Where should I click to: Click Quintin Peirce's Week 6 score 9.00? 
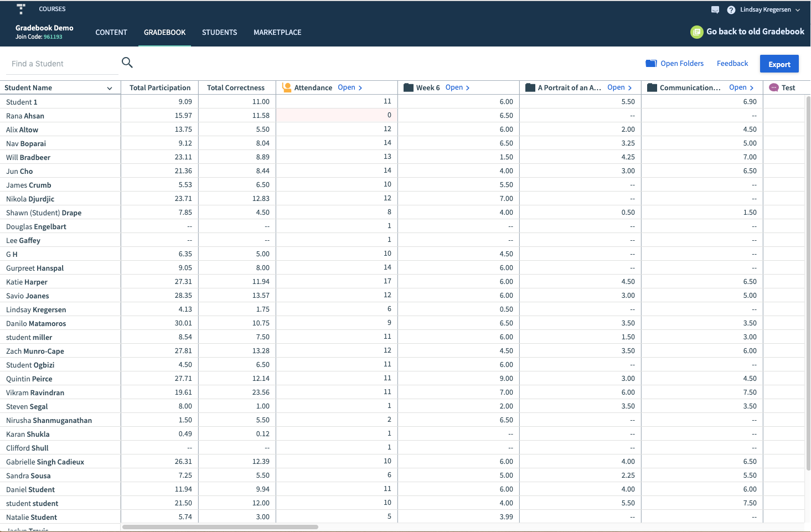point(506,378)
